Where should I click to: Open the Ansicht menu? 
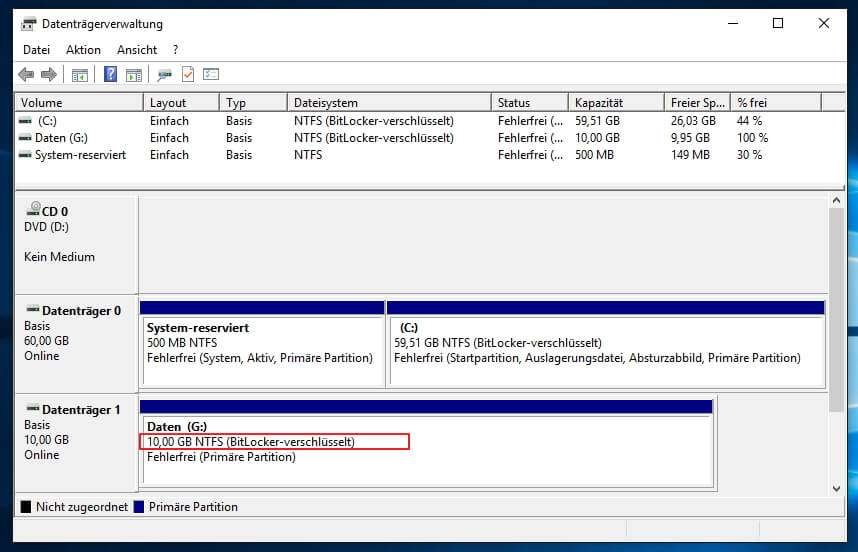[x=137, y=50]
